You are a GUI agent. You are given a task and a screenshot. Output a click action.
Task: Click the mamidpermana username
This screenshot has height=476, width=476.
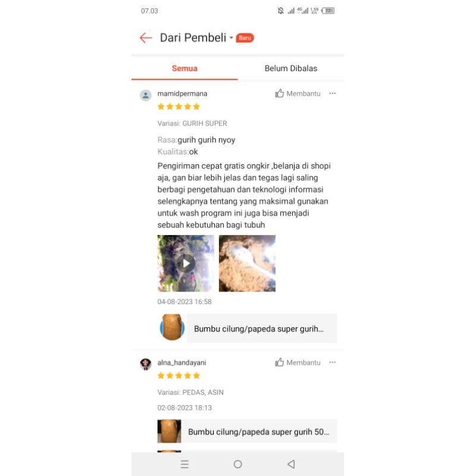click(x=182, y=94)
